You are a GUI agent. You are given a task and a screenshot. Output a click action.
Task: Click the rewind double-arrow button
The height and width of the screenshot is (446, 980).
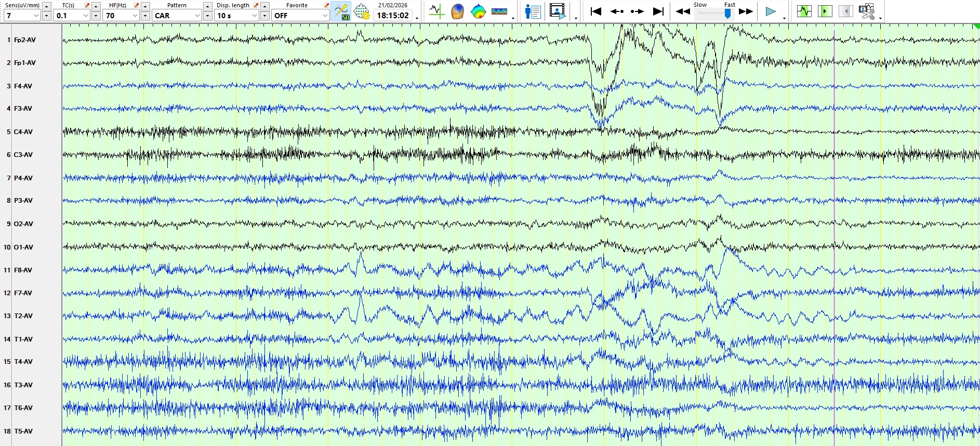(683, 11)
